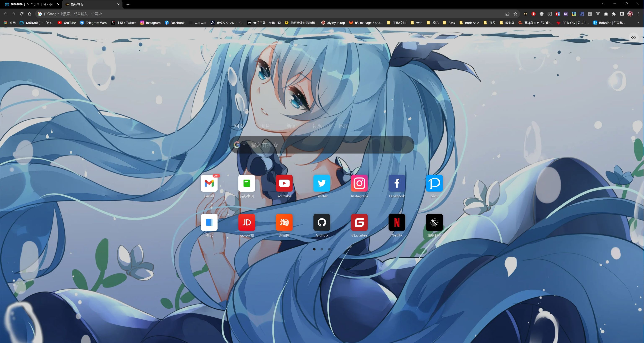Open the 码云Gitee shortcut tile
The width and height of the screenshot is (644, 343).
[x=359, y=222]
